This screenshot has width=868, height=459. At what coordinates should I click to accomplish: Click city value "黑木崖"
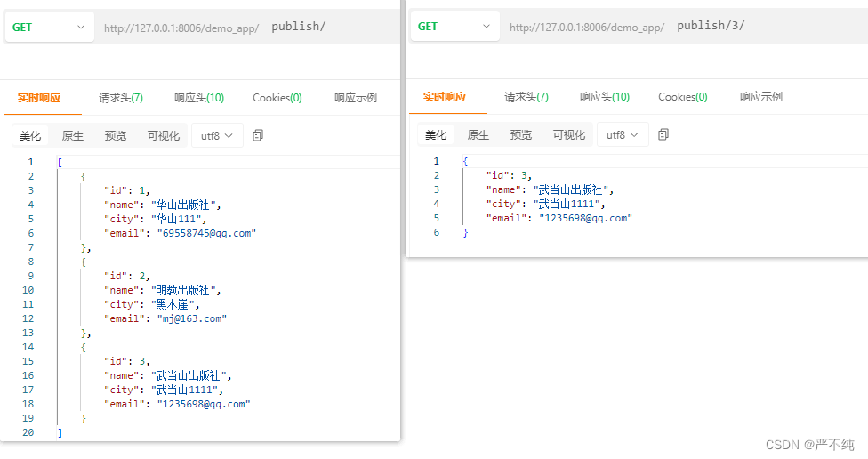point(173,304)
